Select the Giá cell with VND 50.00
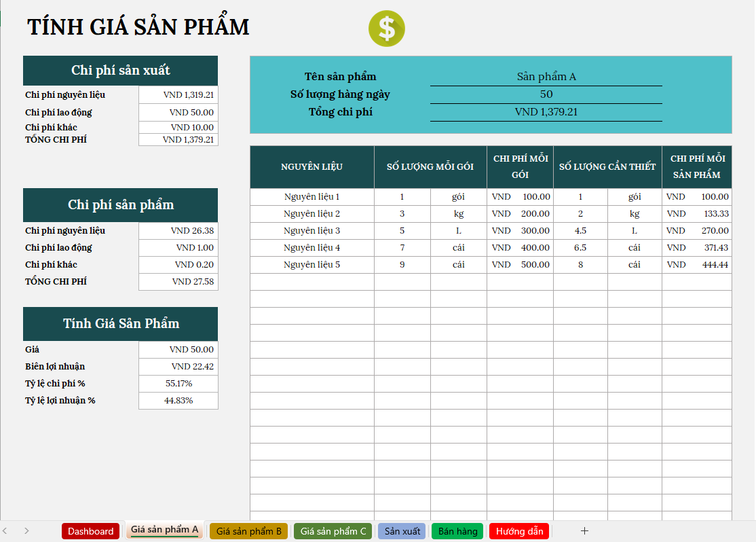756x542 pixels. 178,350
